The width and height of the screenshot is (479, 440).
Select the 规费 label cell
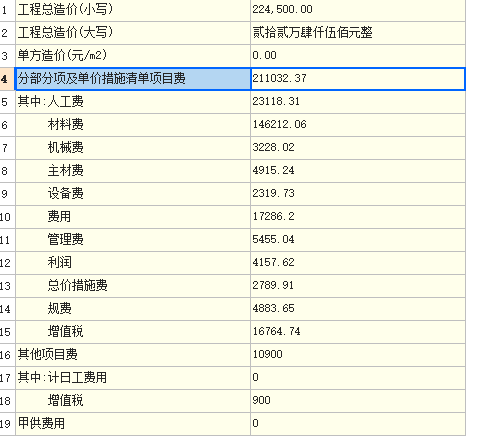click(x=133, y=309)
